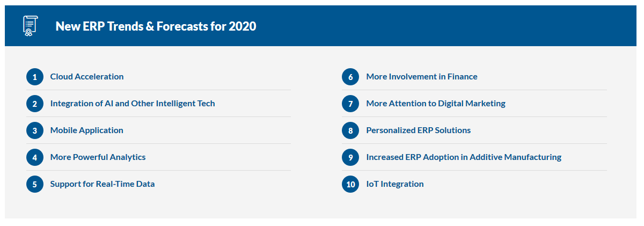Go to Mobile Application section
The width and height of the screenshot is (644, 226).
point(87,130)
